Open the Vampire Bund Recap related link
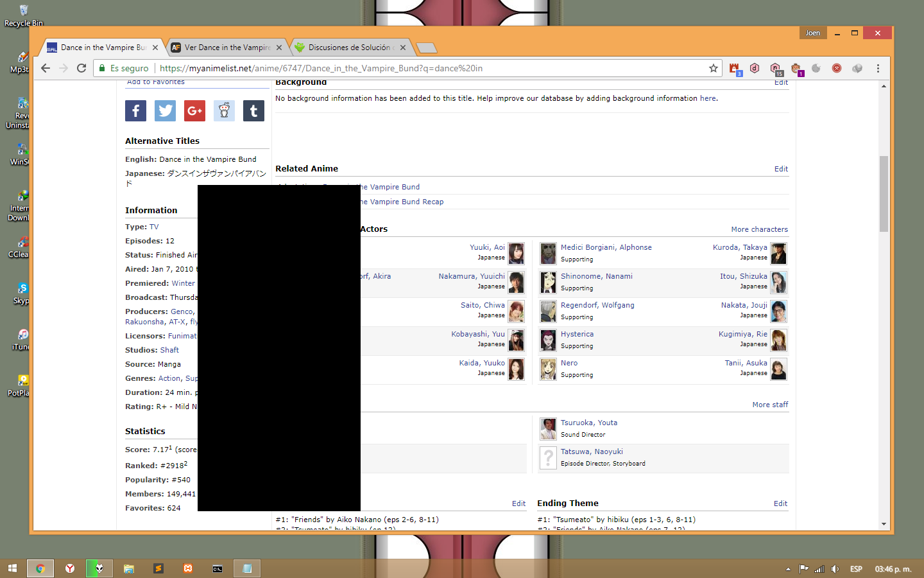 pyautogui.click(x=401, y=202)
